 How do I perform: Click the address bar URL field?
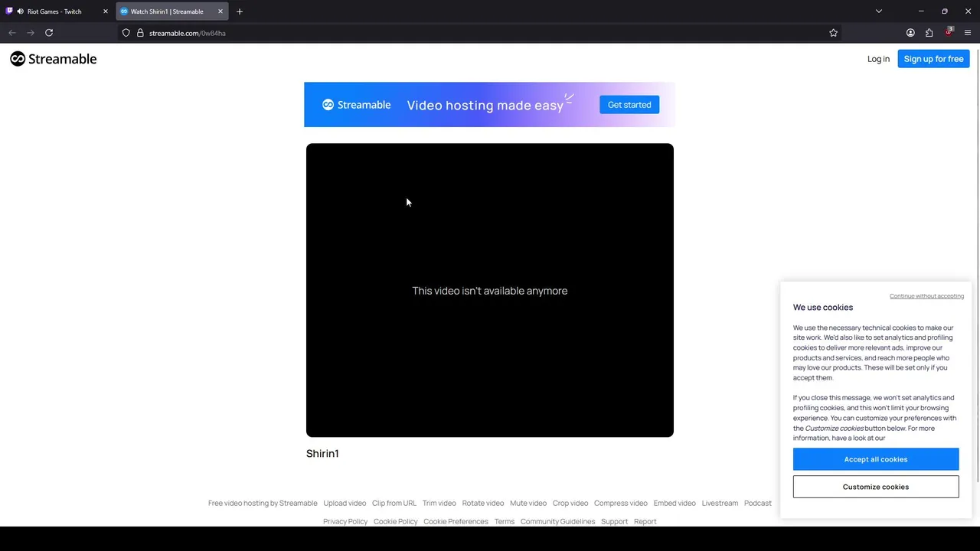482,33
